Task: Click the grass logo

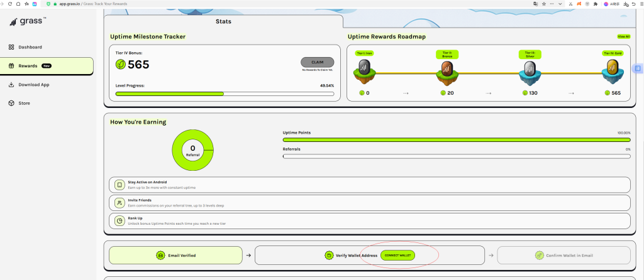Action: (28, 21)
